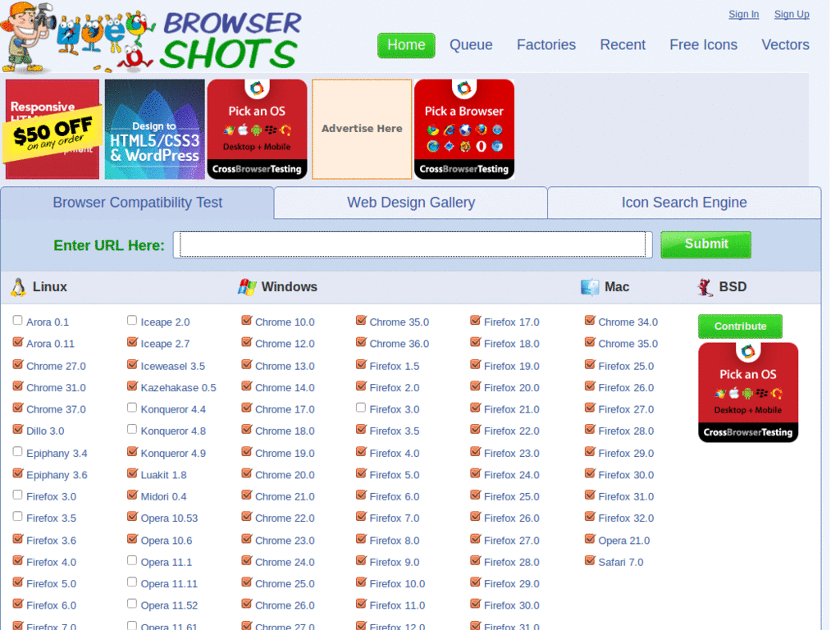The height and width of the screenshot is (630, 840).
Task: Uncheck Windows Chrome 10.0
Action: (246, 321)
